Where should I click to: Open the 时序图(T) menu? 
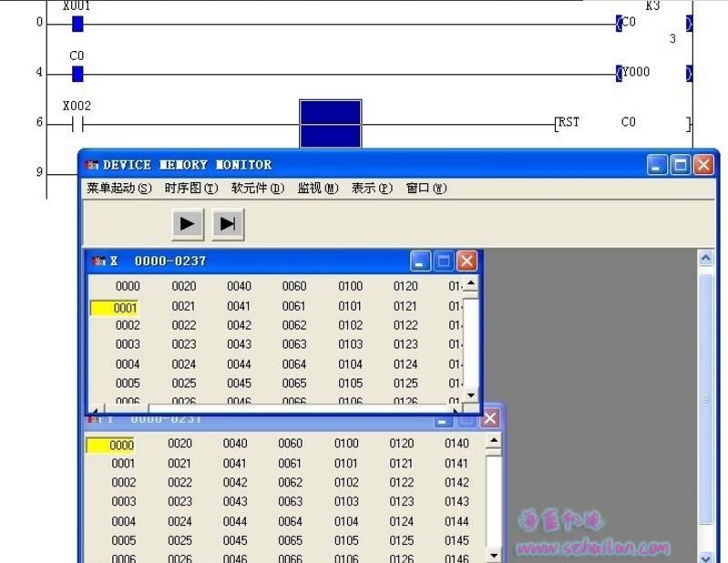[x=191, y=189]
